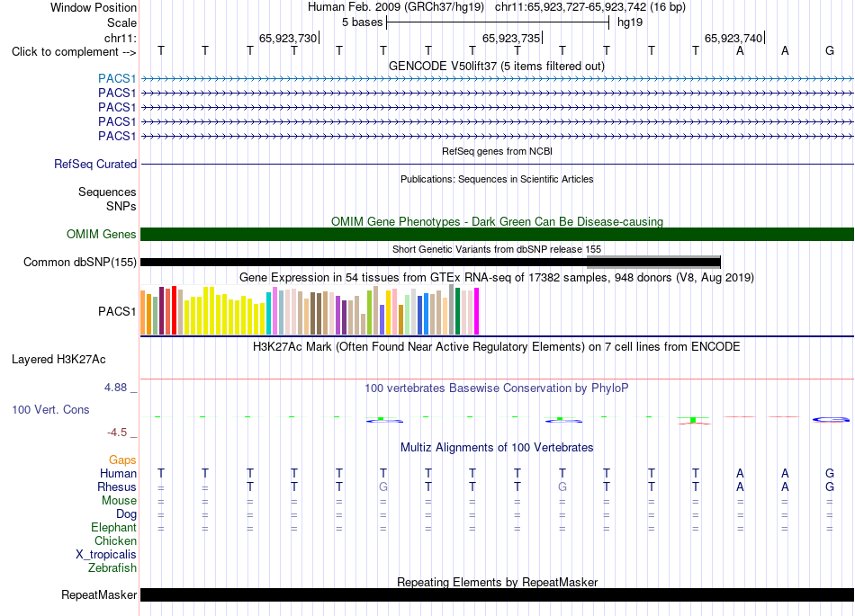Click the '4.88' PhyloP upper scale value
Screen dimensions: 855x616
click(115, 388)
